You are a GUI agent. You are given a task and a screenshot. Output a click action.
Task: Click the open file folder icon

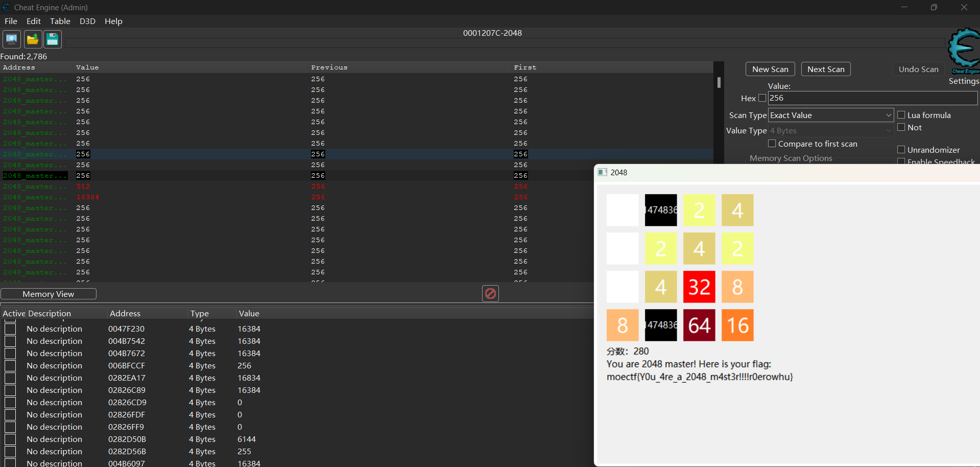(33, 39)
